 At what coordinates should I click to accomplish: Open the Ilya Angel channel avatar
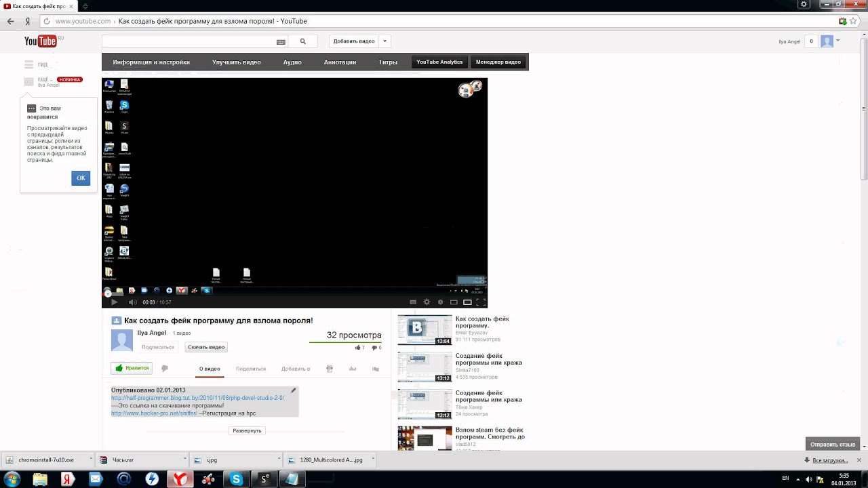pyautogui.click(x=122, y=340)
